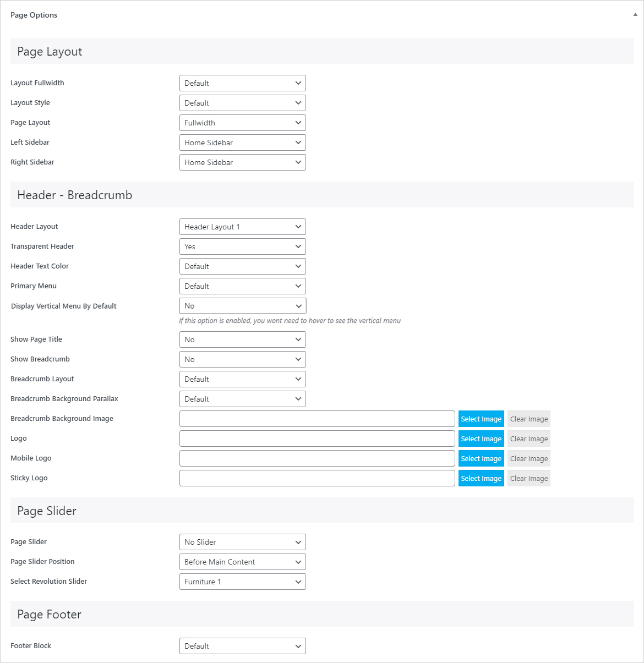Image resolution: width=644 pixels, height=663 pixels.
Task: Open the Header Text Color dropdown
Action: [x=242, y=266]
